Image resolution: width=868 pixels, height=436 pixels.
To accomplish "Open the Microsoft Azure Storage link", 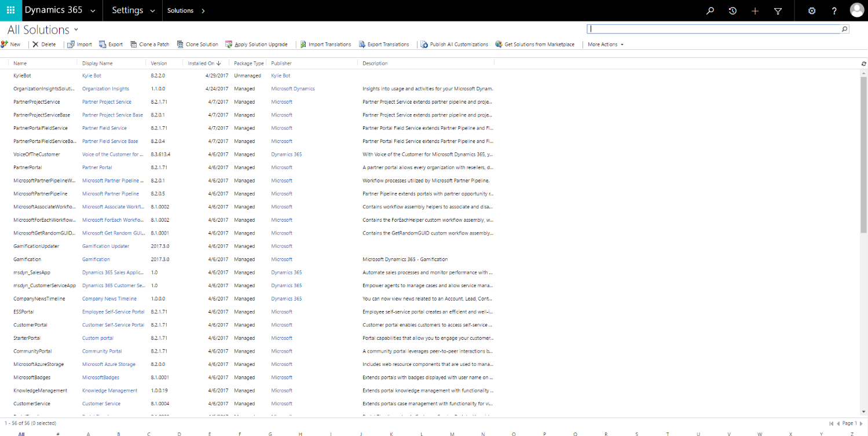I will click(x=109, y=364).
